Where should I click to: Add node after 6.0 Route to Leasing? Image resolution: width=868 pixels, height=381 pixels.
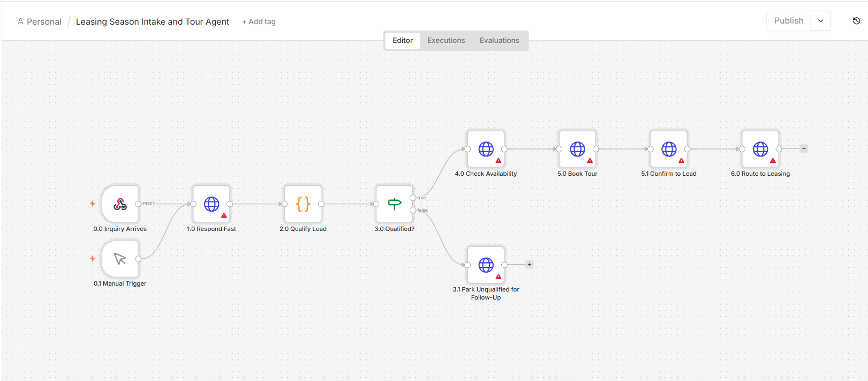point(804,148)
